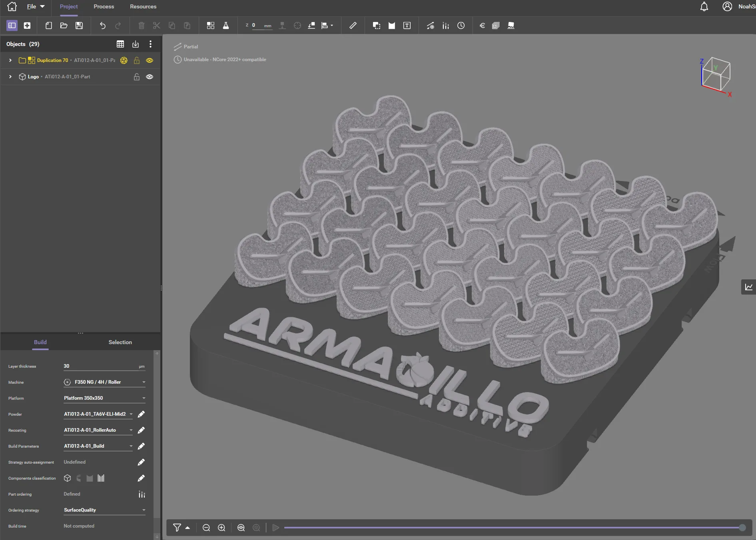Switch to the Resources tab

point(143,7)
